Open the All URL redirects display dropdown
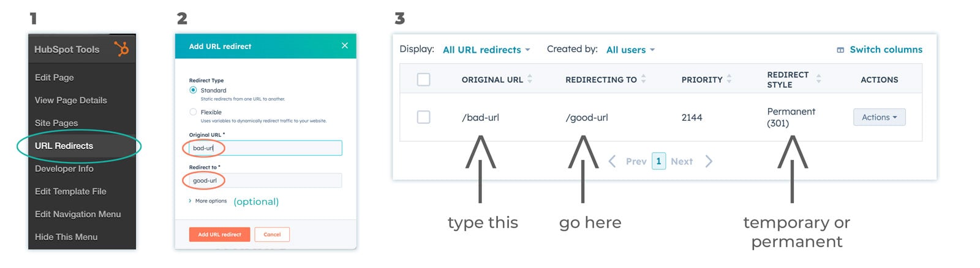This screenshot has height=268, width=980. [486, 50]
